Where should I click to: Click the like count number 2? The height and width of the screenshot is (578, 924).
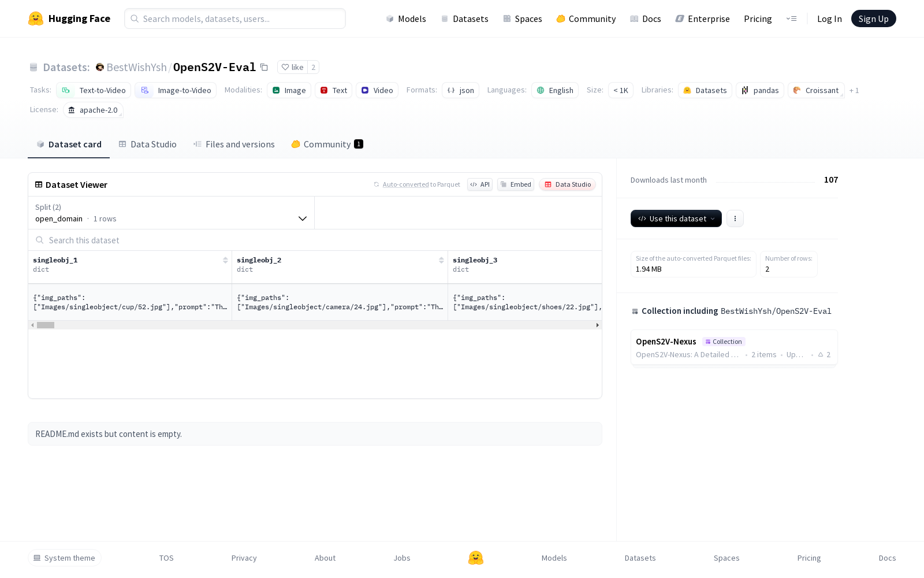click(x=313, y=67)
